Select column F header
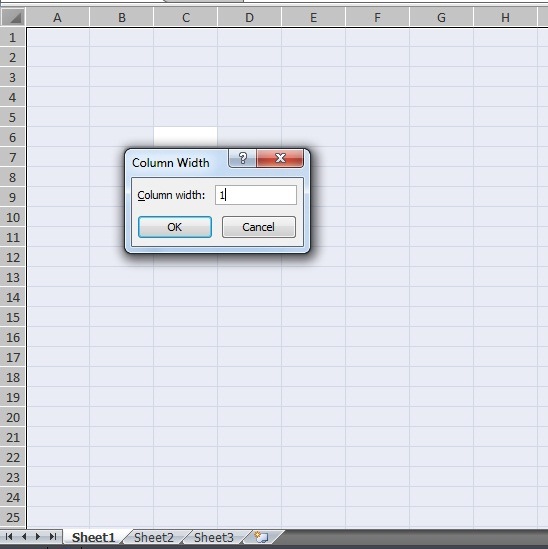This screenshot has height=549, width=548. point(377,18)
